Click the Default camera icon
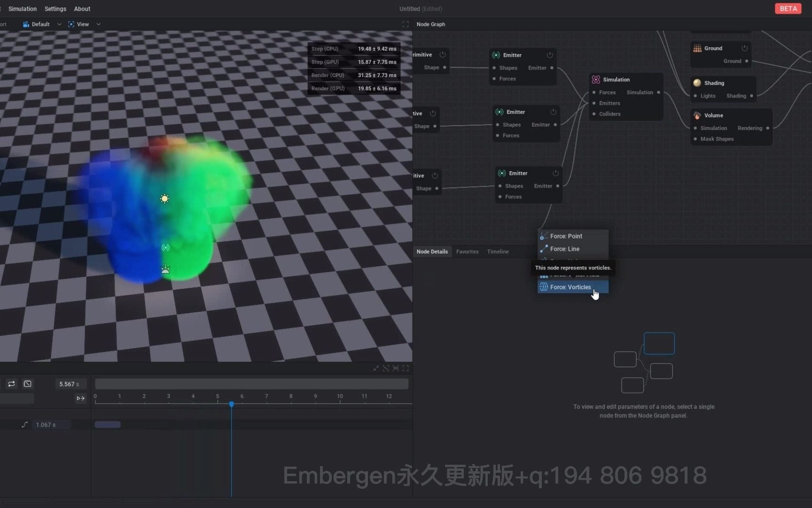This screenshot has width=812, height=508. [x=26, y=24]
